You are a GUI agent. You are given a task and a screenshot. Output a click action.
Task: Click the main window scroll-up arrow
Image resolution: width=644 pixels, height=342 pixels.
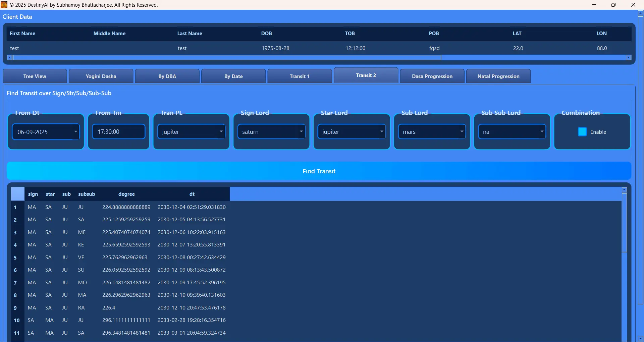point(640,13)
